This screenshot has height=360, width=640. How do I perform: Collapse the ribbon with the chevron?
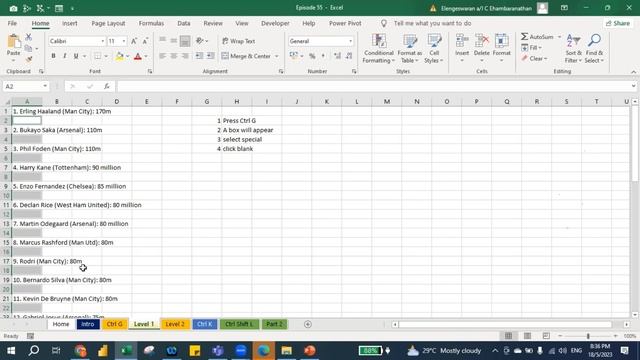[633, 72]
